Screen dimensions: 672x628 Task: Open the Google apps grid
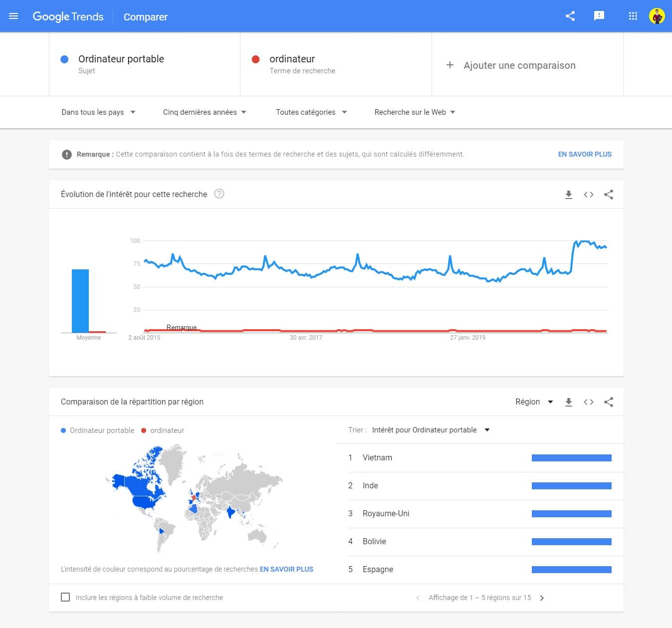coord(633,16)
